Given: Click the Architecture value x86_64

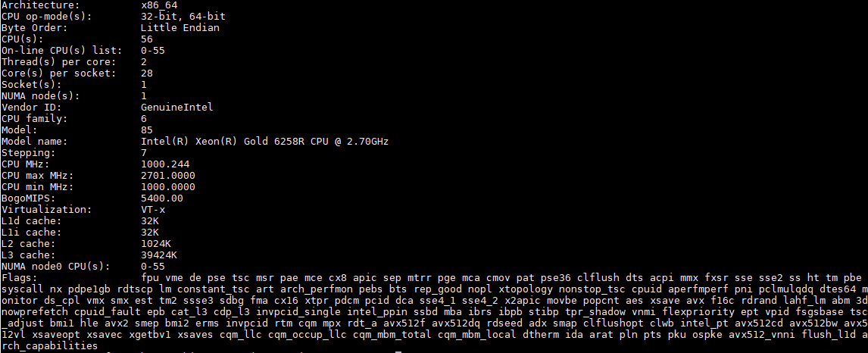Looking at the screenshot, I should (x=159, y=5).
